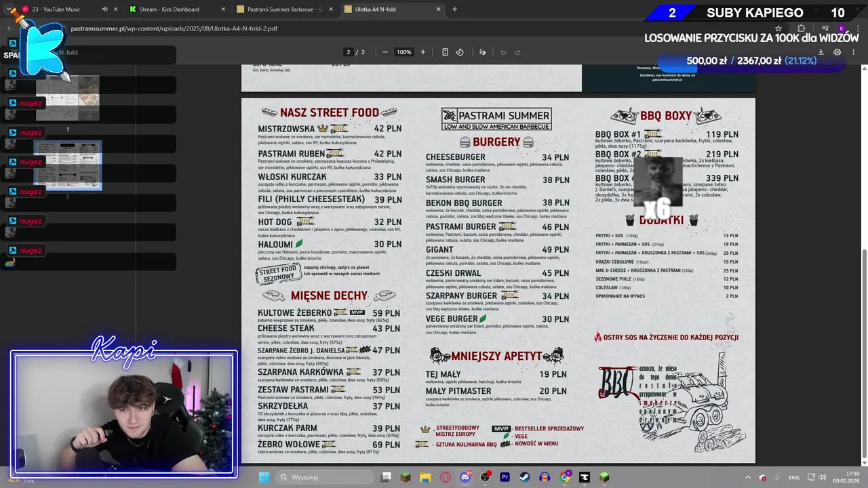Click the MIĘSNE DECHY section heading

[x=329, y=296]
